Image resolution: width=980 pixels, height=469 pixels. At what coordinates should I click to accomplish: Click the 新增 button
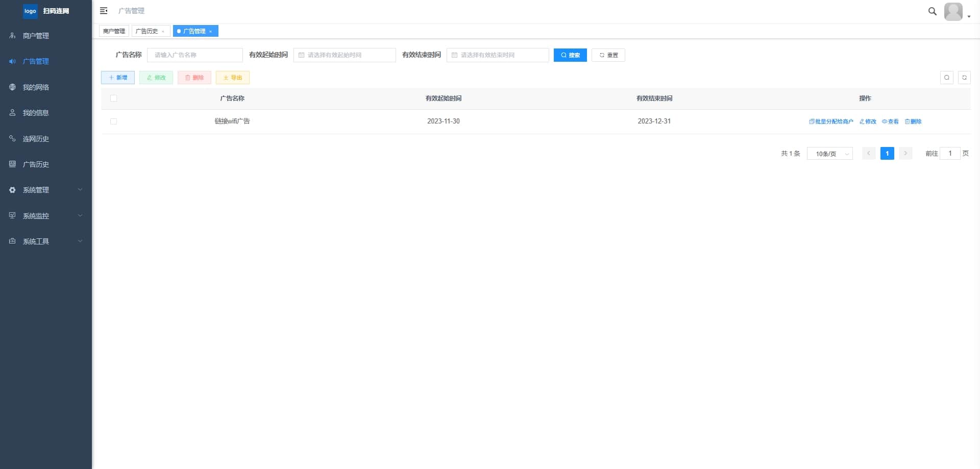118,78
